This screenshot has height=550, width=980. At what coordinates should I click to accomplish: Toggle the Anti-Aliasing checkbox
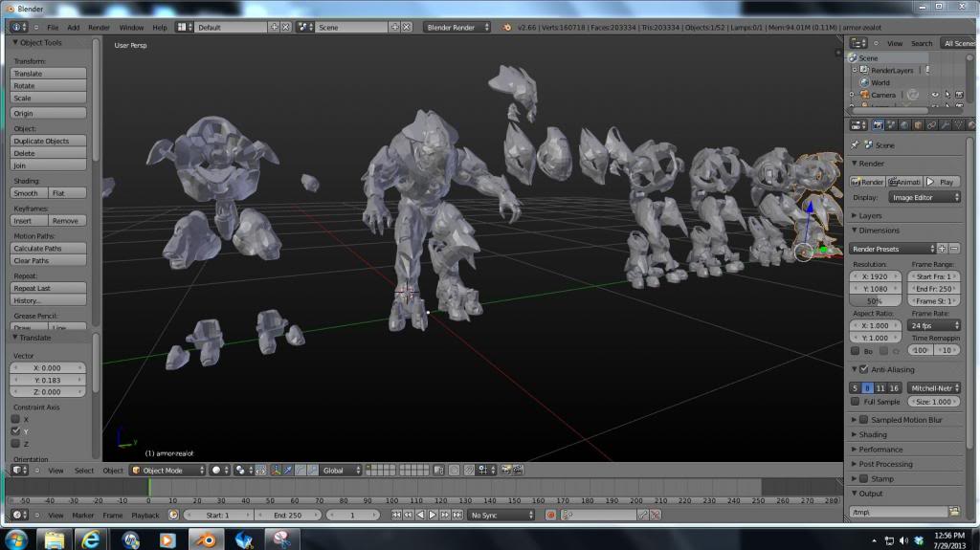864,369
